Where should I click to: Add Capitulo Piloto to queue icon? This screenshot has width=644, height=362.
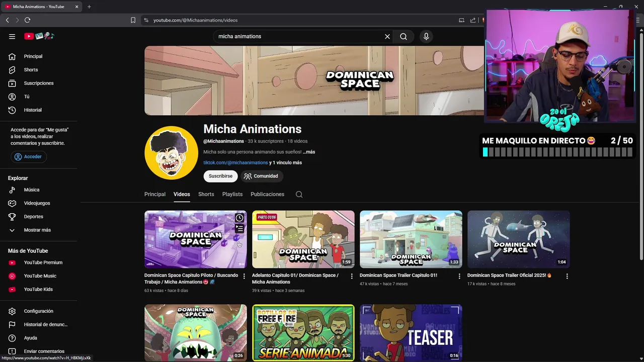point(239,229)
